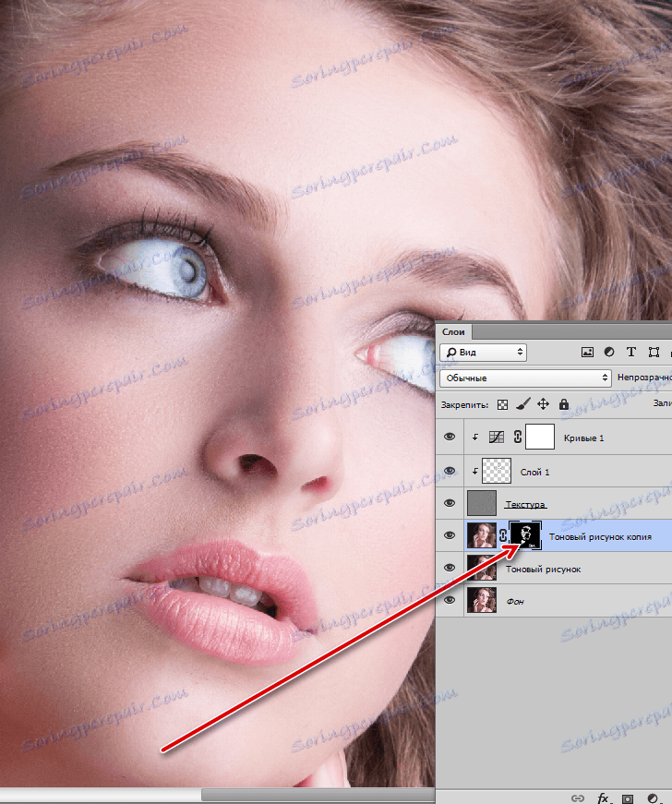Click the thumbnail of Фон layer

(482, 600)
